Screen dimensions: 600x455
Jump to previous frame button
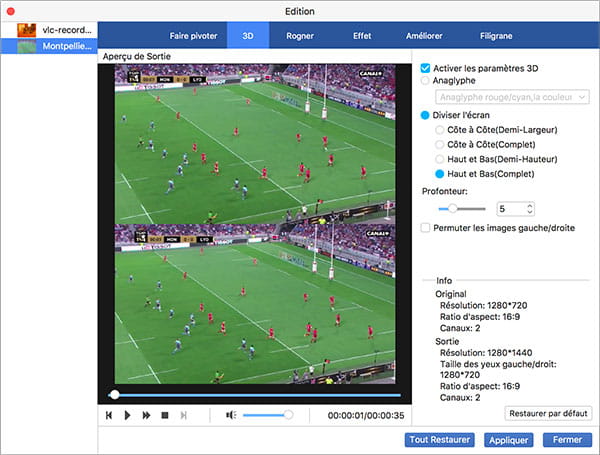(x=108, y=415)
